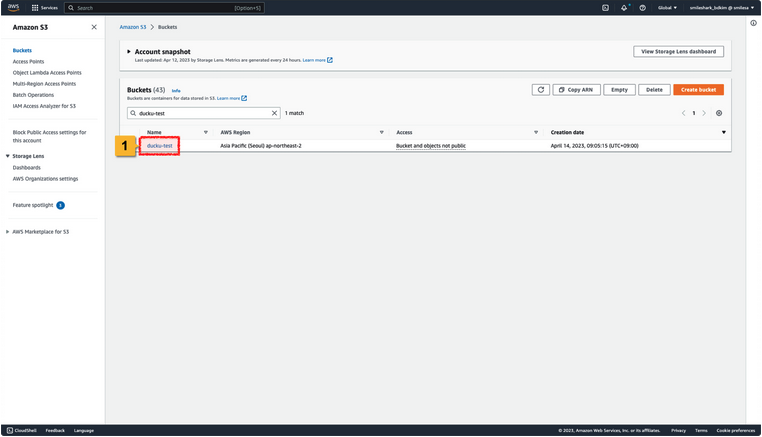Open Access Points in sidebar
Viewport: 762px width, 437px height.
tap(28, 61)
